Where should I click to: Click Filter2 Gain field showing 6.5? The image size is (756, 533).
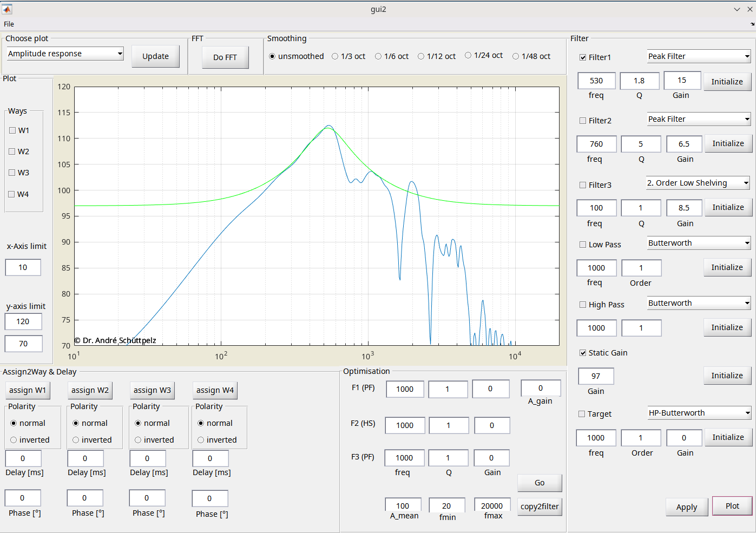684,144
